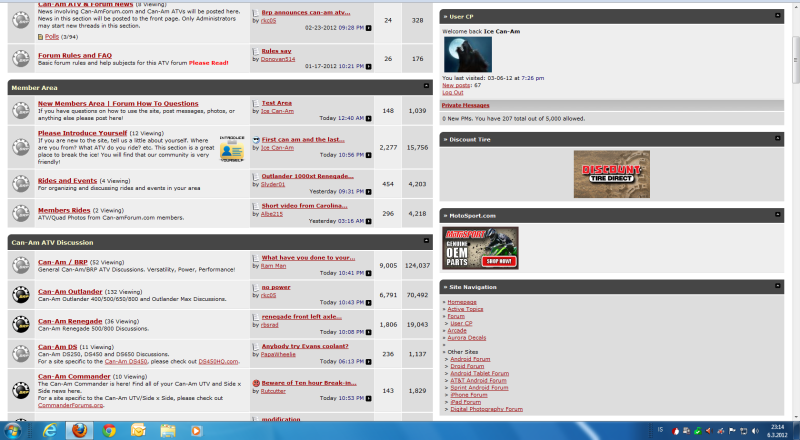
Task: Click the Log Out link
Action: tap(453, 92)
